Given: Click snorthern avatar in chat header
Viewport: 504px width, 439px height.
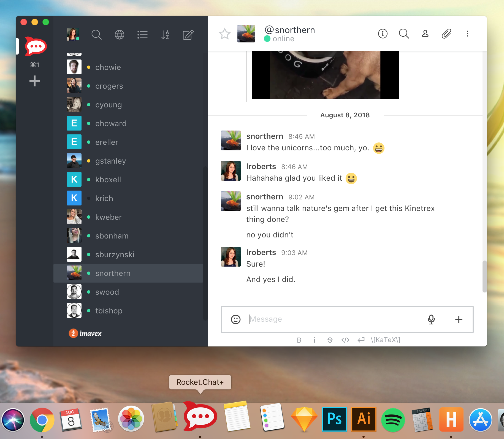Looking at the screenshot, I should (246, 34).
